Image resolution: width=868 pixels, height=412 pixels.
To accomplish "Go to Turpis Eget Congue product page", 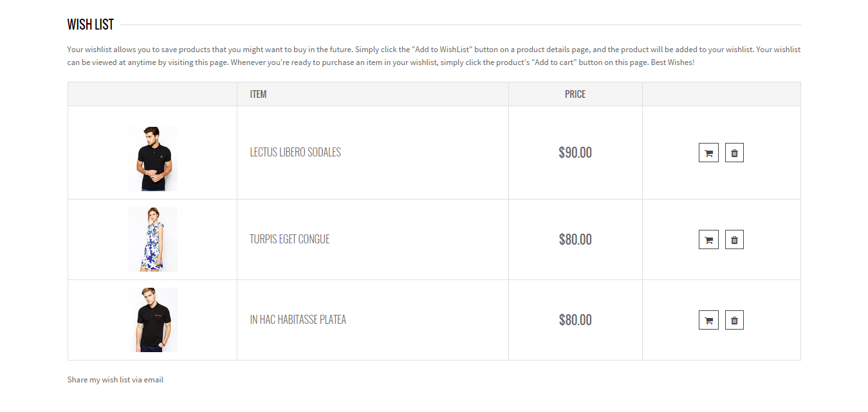I will point(290,239).
